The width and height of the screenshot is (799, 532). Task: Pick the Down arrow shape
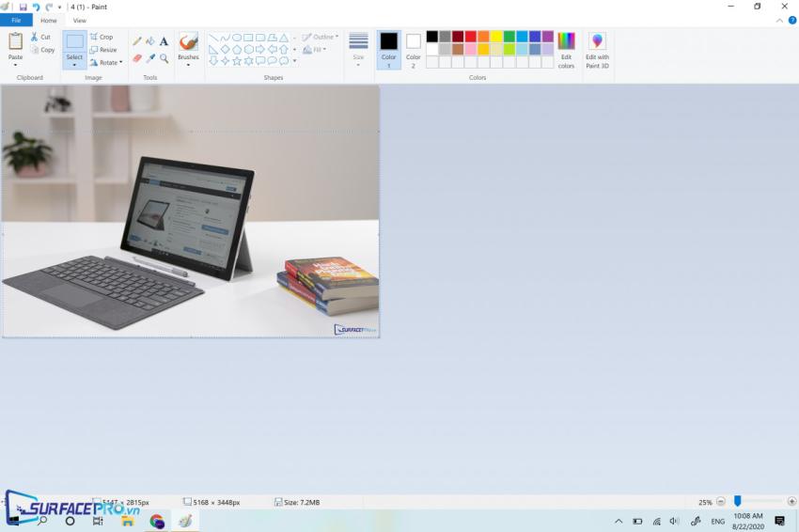pos(213,61)
